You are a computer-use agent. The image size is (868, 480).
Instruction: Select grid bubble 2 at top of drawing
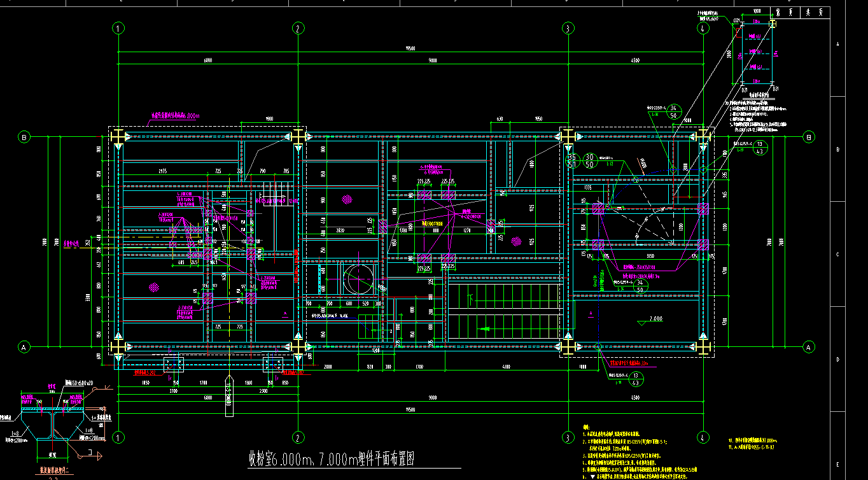(x=297, y=28)
